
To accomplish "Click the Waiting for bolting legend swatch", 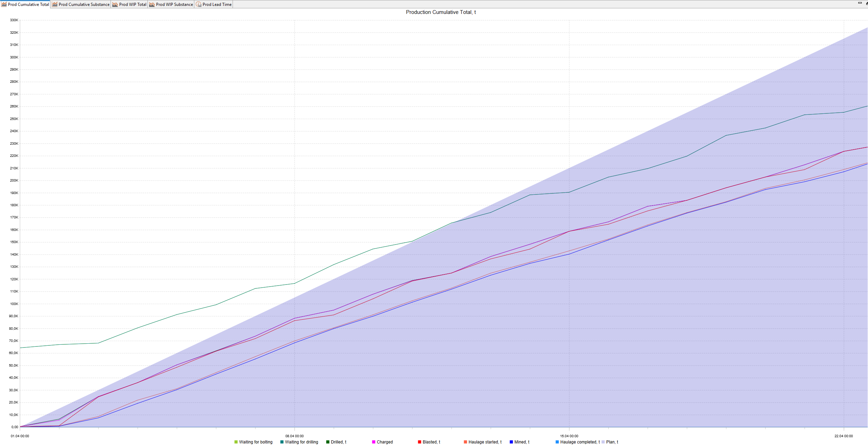I will [x=236, y=442].
